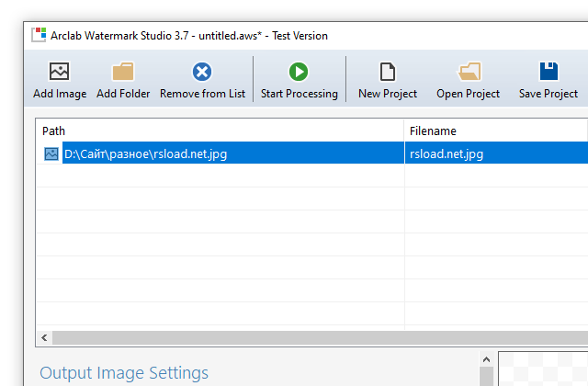Start Processing the watermark batch
This screenshot has width=588, height=386.
click(x=299, y=72)
